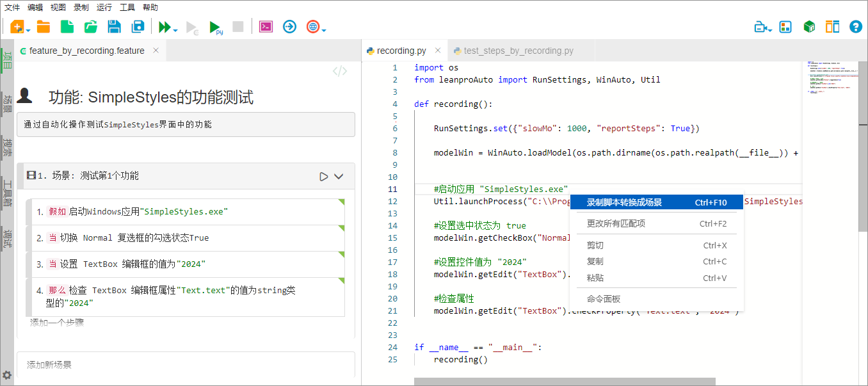This screenshot has width=868, height=386.
Task: Click the colored squares model manager icon
Action: [785, 27]
